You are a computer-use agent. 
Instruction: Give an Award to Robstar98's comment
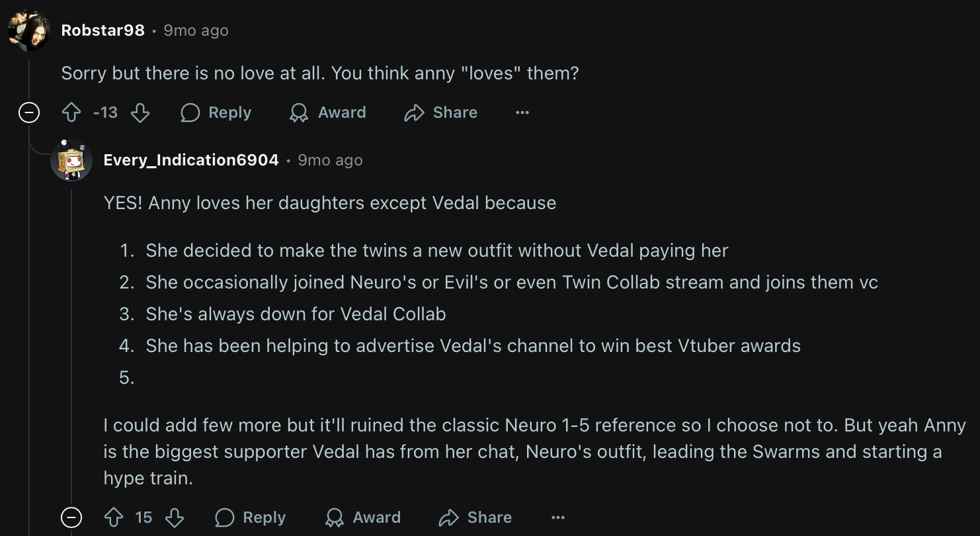(x=328, y=113)
